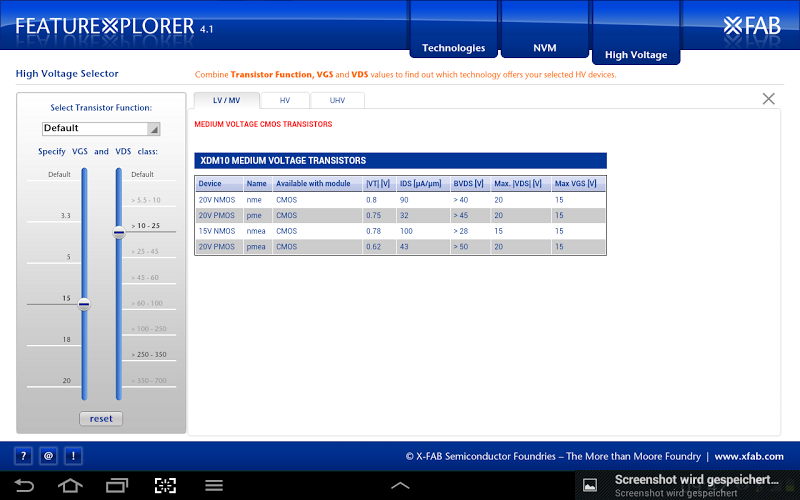Open the recent apps button
This screenshot has width=800, height=500.
pos(117,485)
